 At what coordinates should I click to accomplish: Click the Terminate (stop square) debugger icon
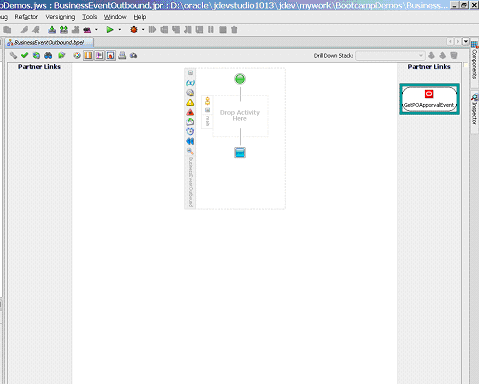click(223, 30)
